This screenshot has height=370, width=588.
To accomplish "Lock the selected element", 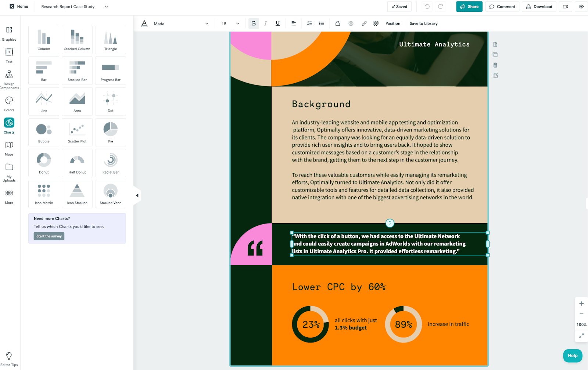I will (x=337, y=23).
